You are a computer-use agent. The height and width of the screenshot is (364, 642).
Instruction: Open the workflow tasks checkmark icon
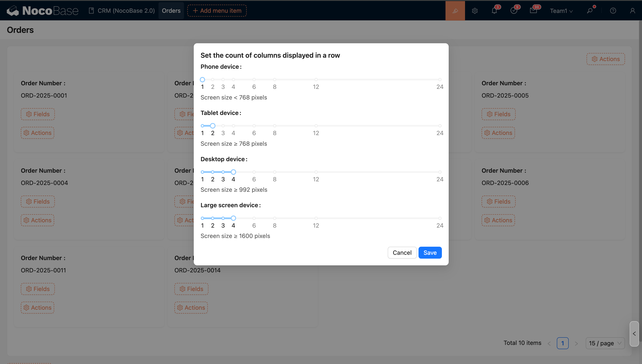coord(514,11)
